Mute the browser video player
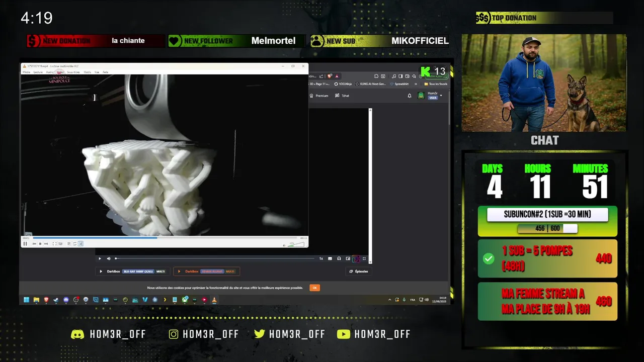 point(108,258)
